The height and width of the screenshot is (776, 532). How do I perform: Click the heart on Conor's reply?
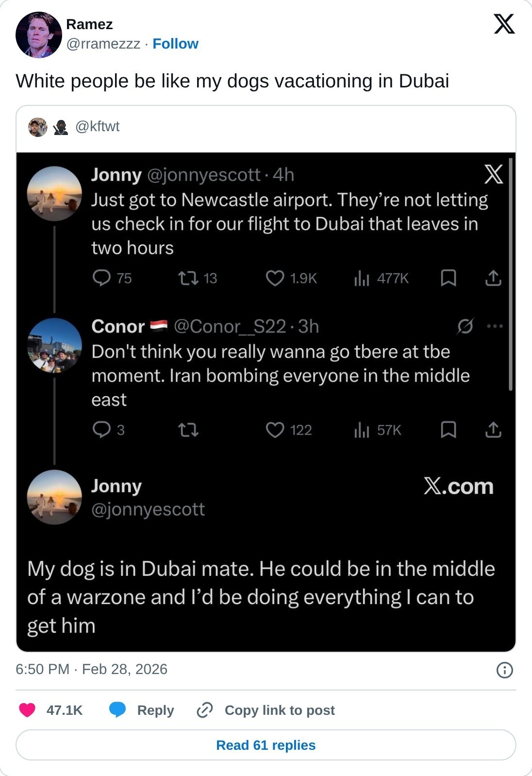point(275,430)
